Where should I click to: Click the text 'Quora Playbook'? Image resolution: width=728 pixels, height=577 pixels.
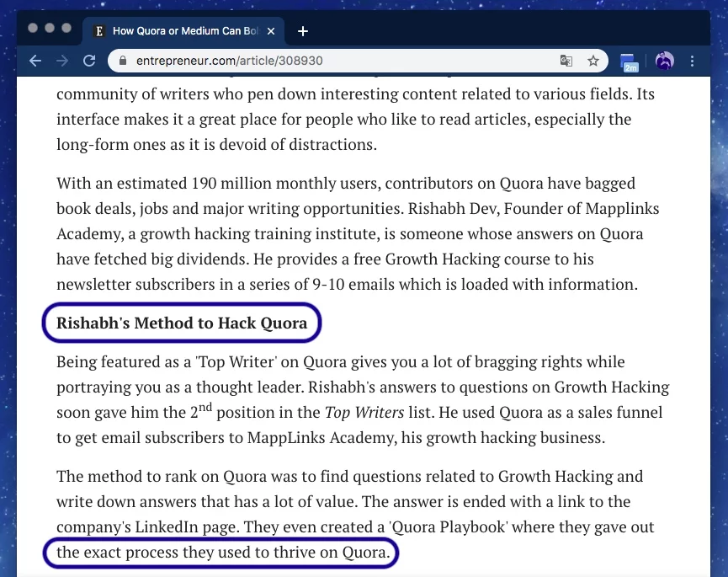tap(448, 526)
